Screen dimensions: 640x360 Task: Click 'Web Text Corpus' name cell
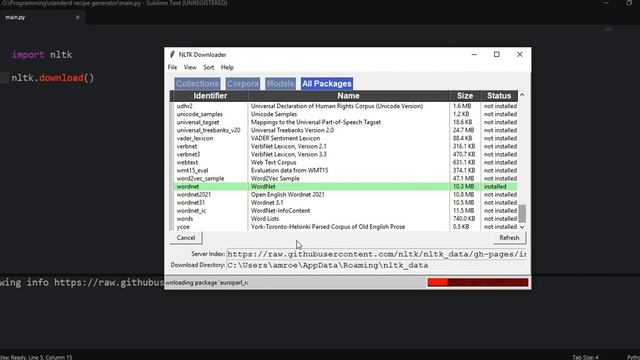coord(273,162)
